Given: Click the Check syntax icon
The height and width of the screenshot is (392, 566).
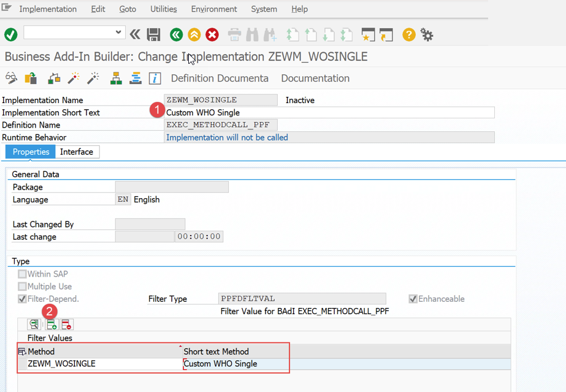Looking at the screenshot, I should pos(54,78).
